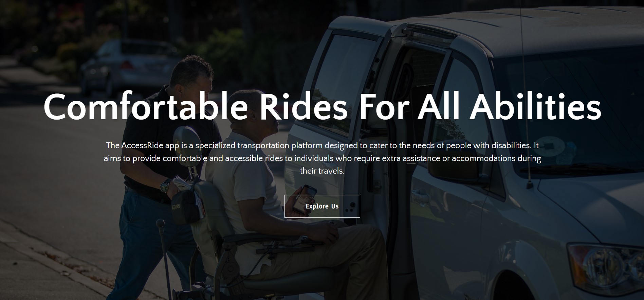Click the Comfortable Rides For All Abilities heading
This screenshot has height=300, width=644.
[x=322, y=106]
